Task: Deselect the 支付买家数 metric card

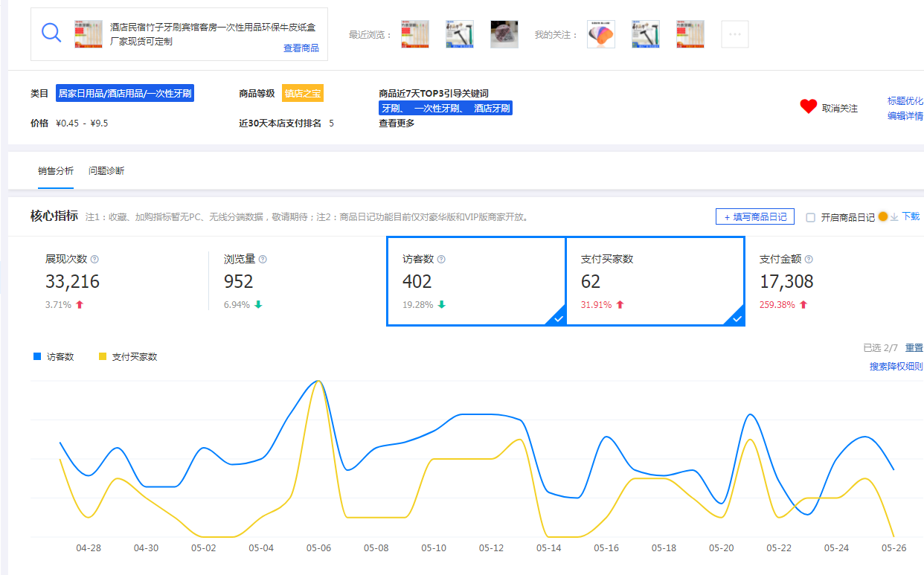Action: 655,281
